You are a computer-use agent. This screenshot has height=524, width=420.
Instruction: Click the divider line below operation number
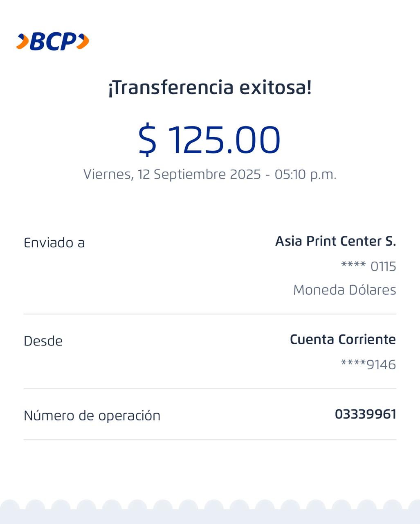(x=210, y=440)
